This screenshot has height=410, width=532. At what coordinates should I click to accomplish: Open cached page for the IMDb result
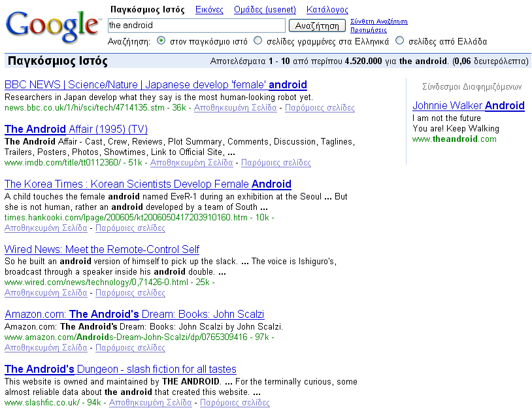[191, 163]
